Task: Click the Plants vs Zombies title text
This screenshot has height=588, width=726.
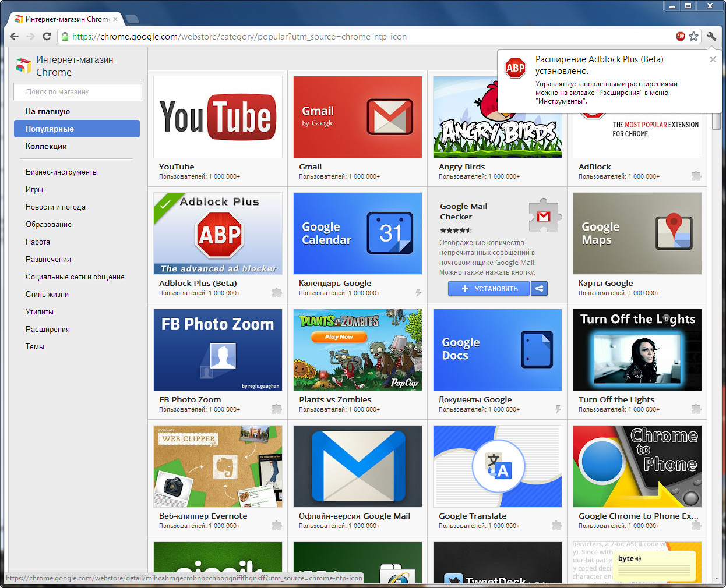Action: coord(335,399)
